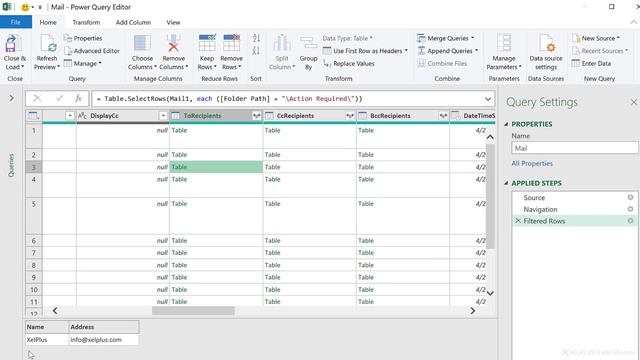Click the Keep Rows icon
The width and height of the screenshot is (640, 360).
(x=207, y=43)
